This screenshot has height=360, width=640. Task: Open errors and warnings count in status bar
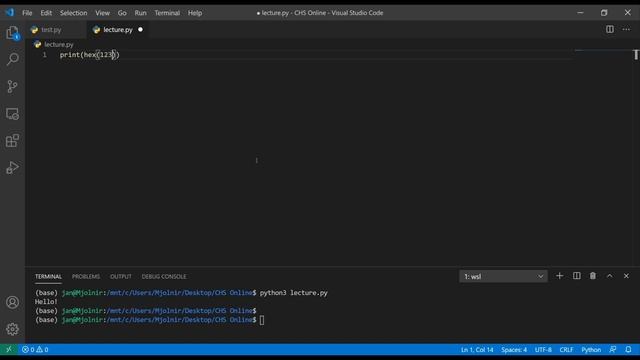35,349
